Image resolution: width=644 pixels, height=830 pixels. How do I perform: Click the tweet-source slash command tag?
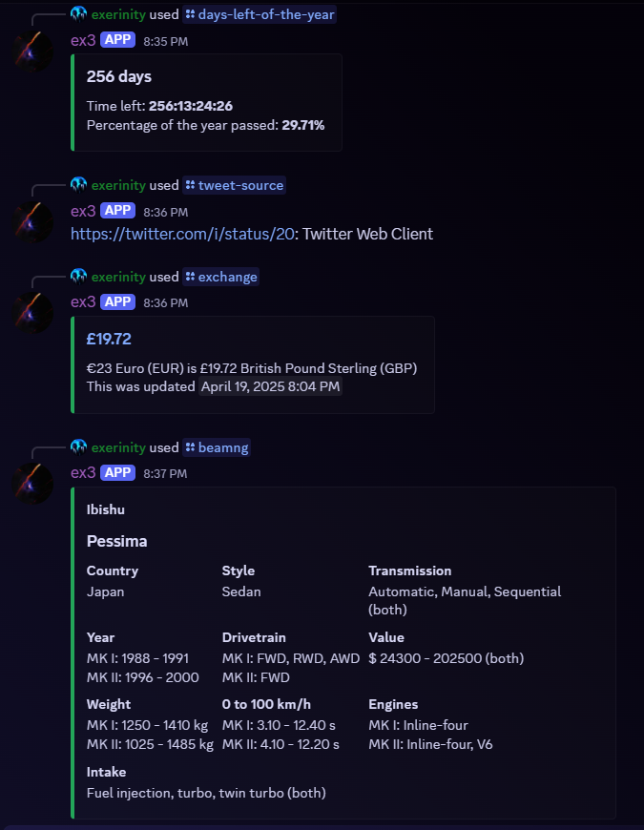tap(235, 185)
